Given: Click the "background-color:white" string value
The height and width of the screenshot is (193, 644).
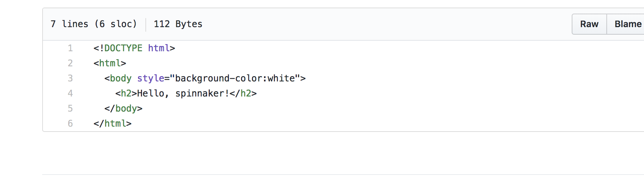Looking at the screenshot, I should click(235, 78).
